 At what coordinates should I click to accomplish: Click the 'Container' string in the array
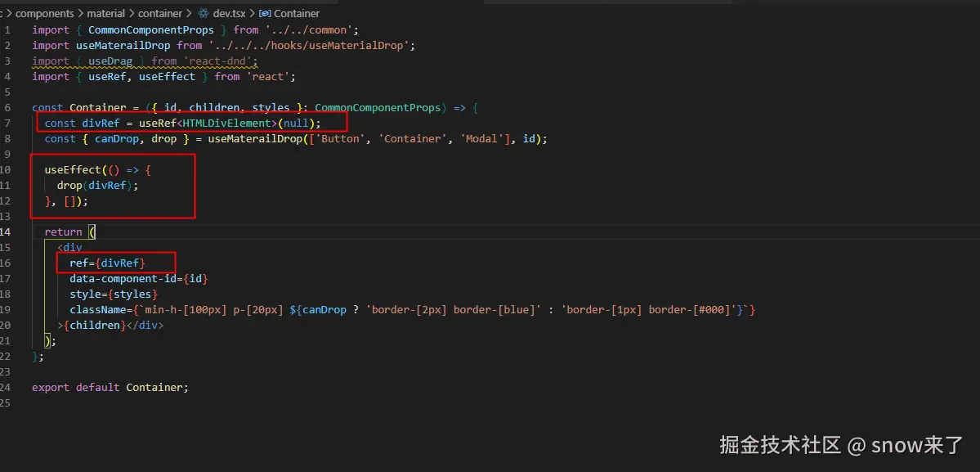click(x=412, y=139)
